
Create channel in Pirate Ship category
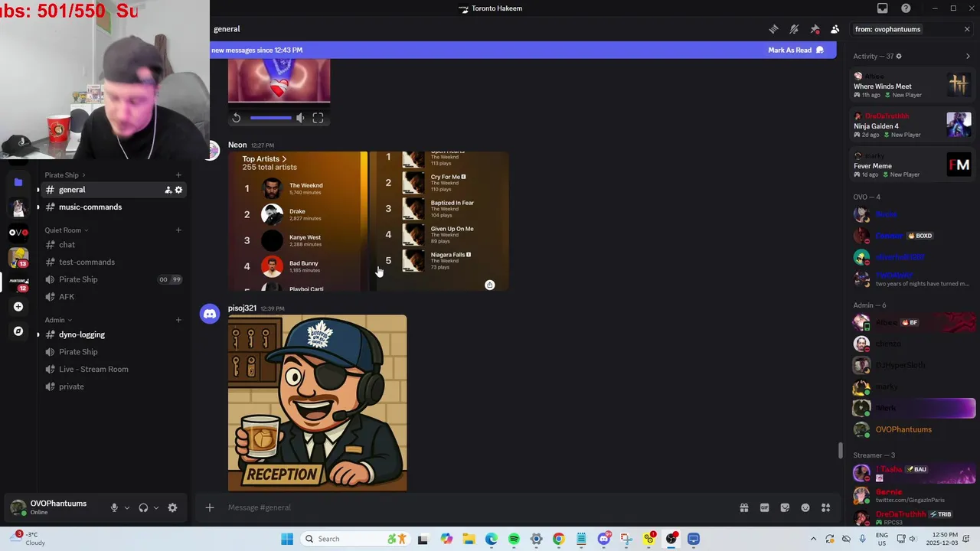coord(178,175)
